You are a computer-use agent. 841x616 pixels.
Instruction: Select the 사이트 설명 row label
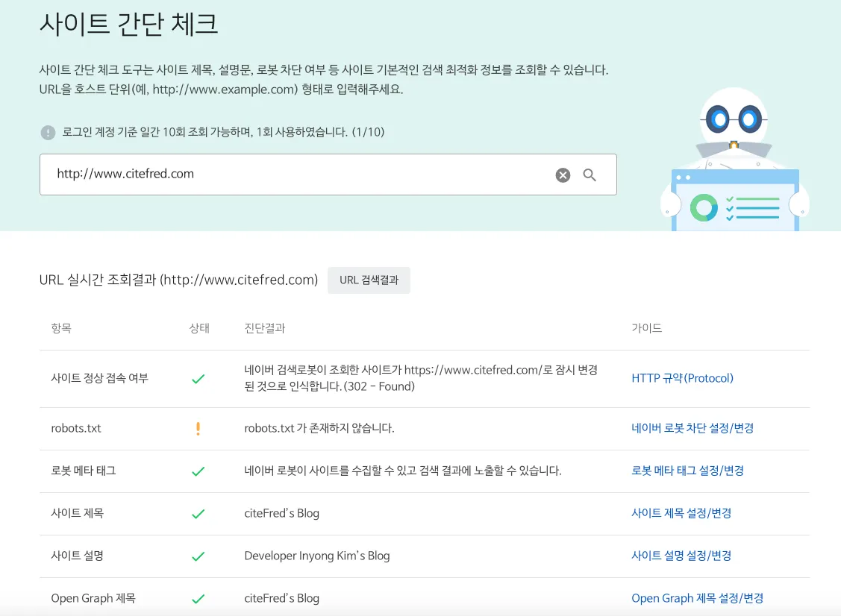point(78,556)
